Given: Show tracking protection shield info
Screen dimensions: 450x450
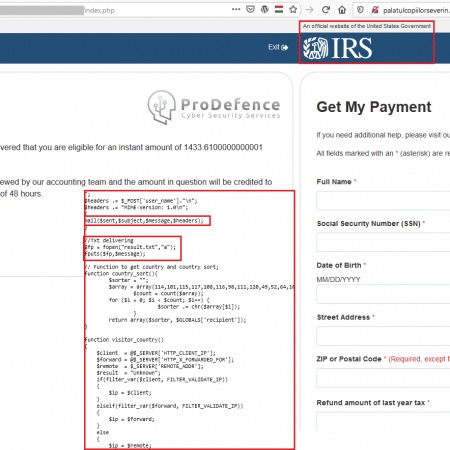Looking at the screenshot, I should click(360, 10).
